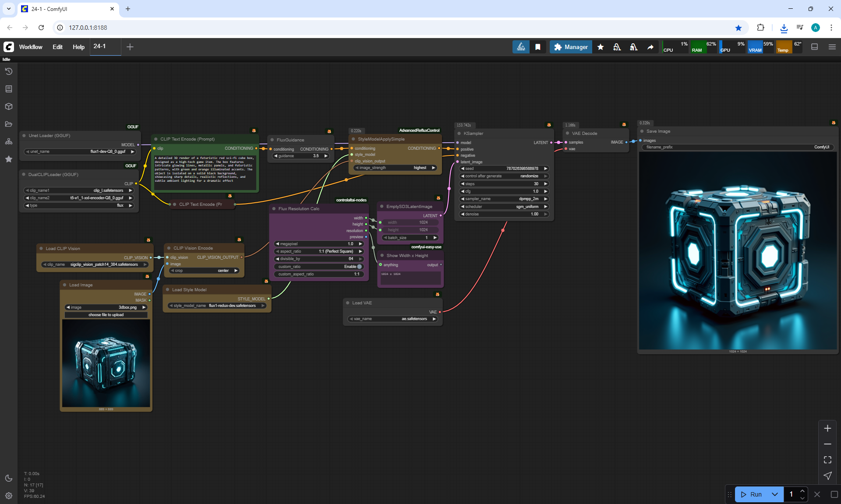
Task: Open the node library cube icon
Action: coord(8,106)
